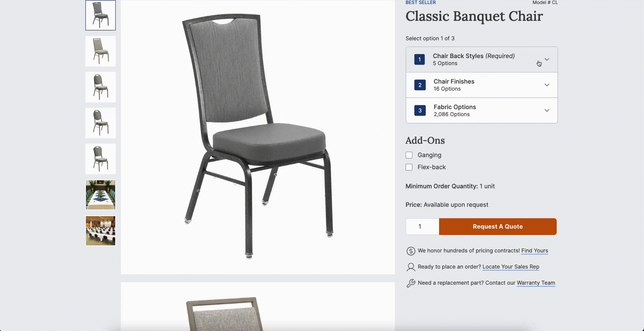The width and height of the screenshot is (644, 331).
Task: Click the person sales rep icon
Action: click(411, 267)
